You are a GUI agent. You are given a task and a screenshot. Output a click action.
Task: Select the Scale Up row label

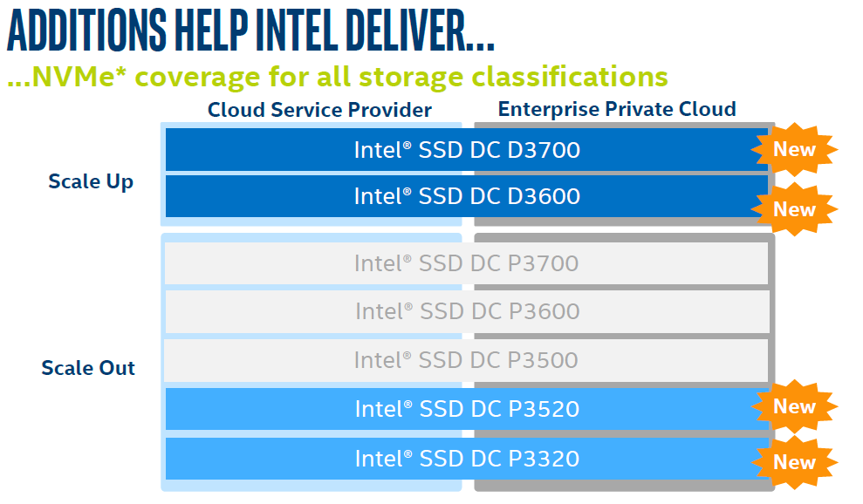91,182
